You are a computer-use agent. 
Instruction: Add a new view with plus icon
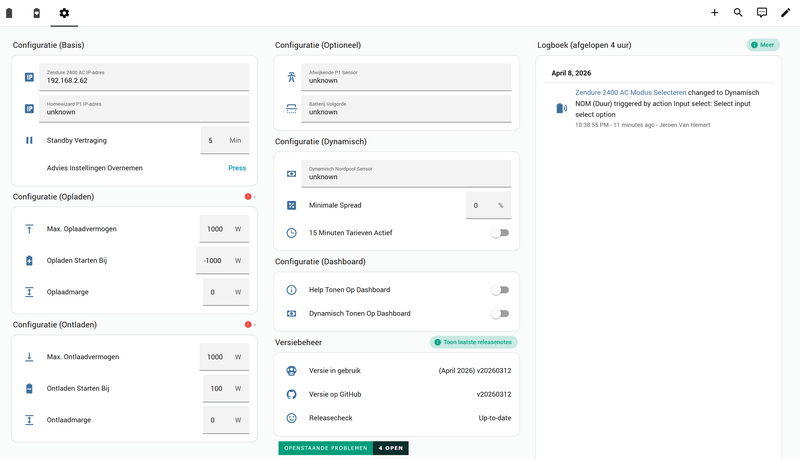(714, 13)
